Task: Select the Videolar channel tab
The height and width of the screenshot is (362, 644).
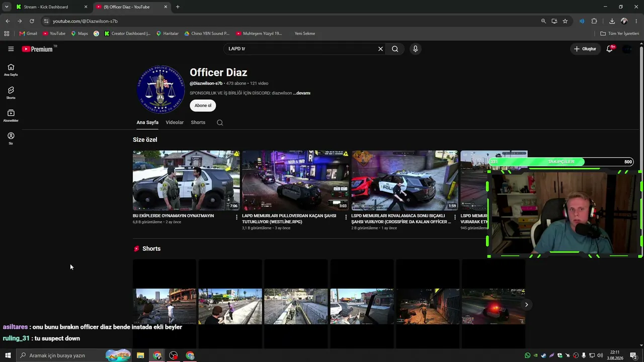Action: point(175,122)
